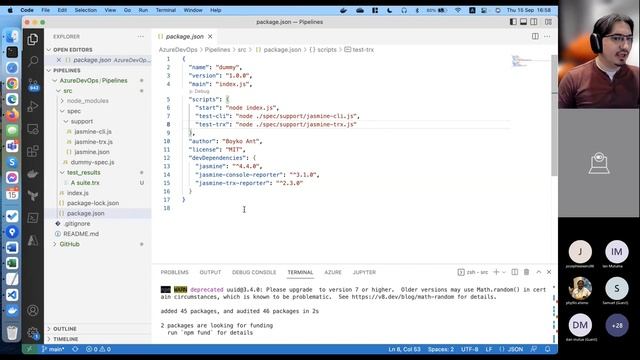The width and height of the screenshot is (640, 360).
Task: Collapse the Open Editors section
Action: click(x=72, y=50)
